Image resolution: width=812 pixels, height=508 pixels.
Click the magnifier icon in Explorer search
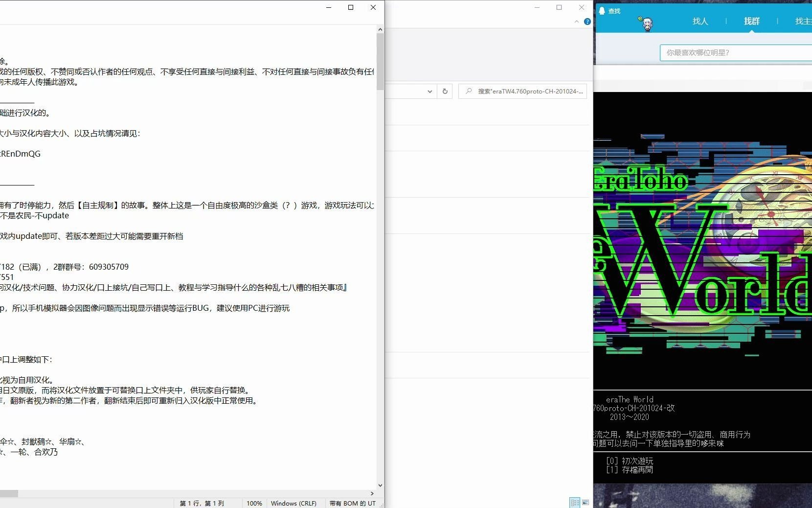tap(469, 91)
